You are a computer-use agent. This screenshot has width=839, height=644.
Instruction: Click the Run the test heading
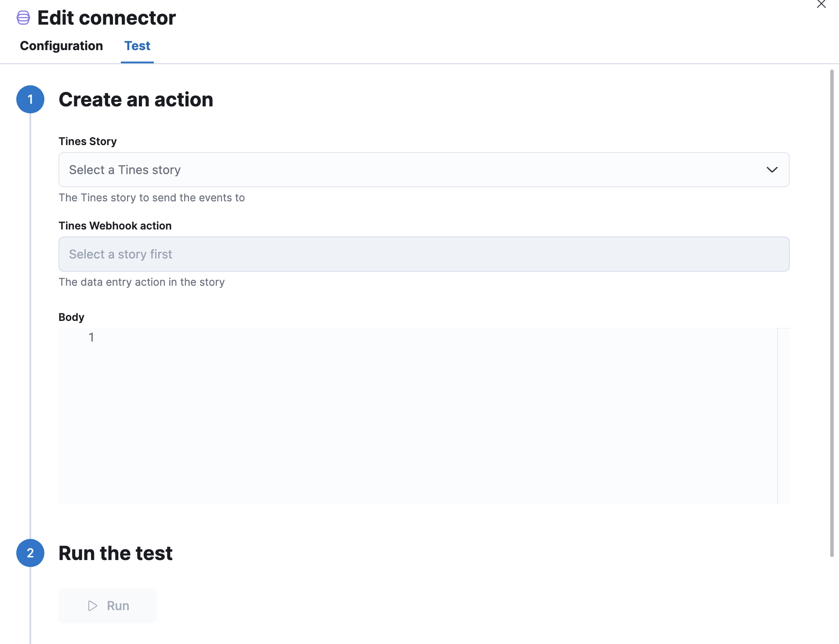point(116,553)
